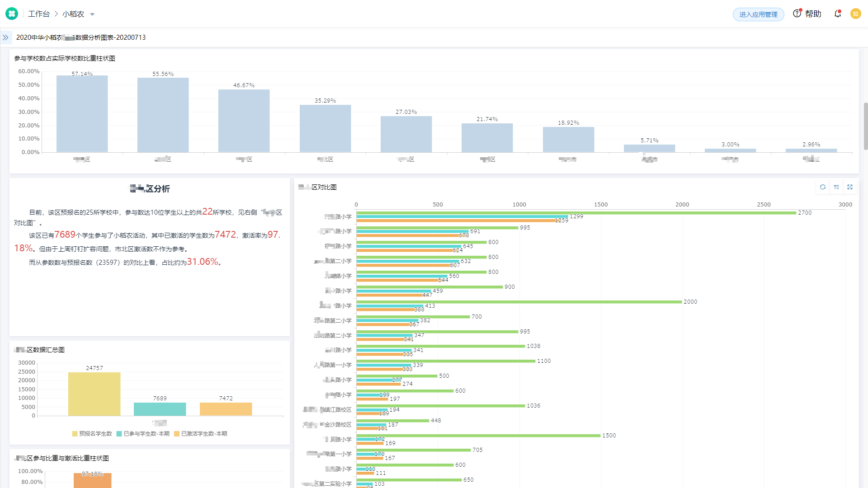Click the 1299 value label in comparison chart

pos(576,216)
